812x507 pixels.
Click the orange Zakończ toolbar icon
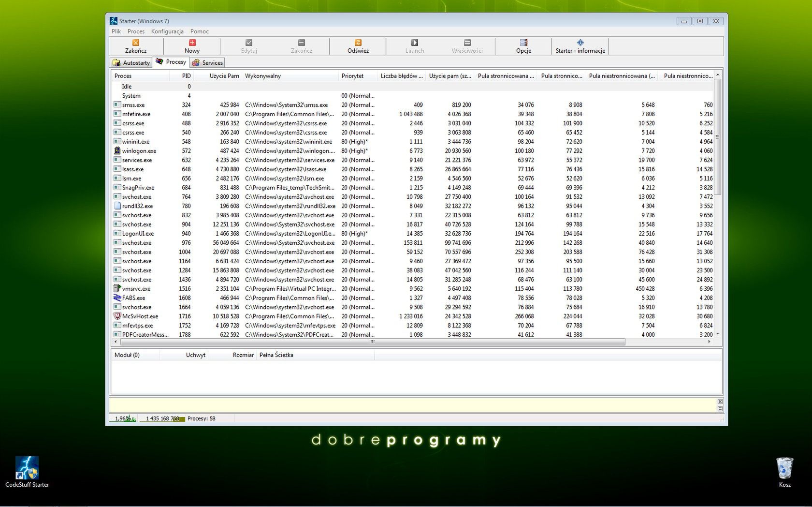[x=136, y=43]
